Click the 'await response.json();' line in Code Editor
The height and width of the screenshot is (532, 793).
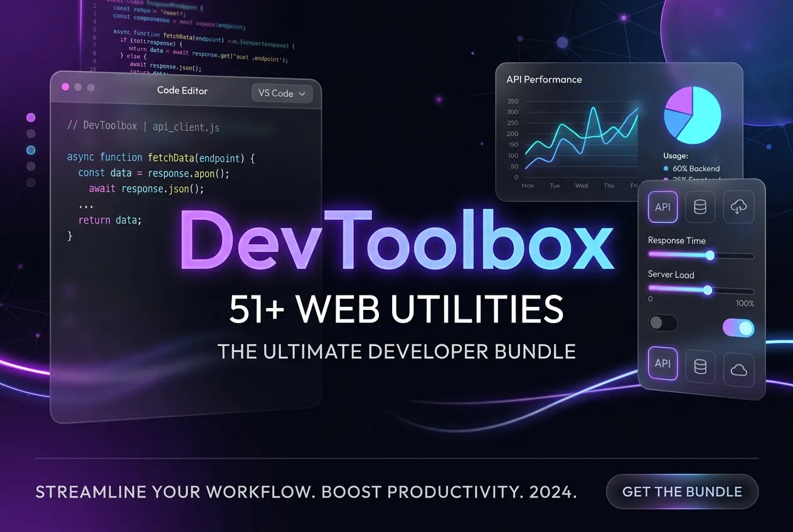pyautogui.click(x=146, y=189)
